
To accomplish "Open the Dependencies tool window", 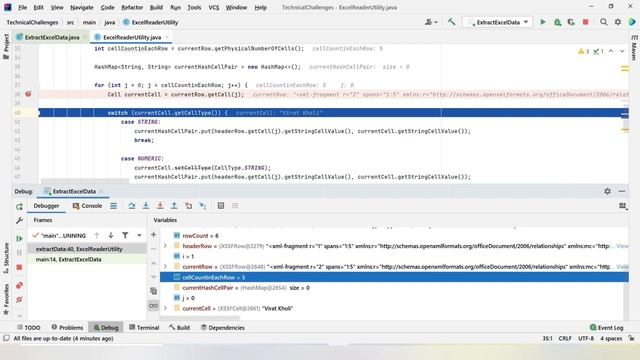I will (x=222, y=327).
